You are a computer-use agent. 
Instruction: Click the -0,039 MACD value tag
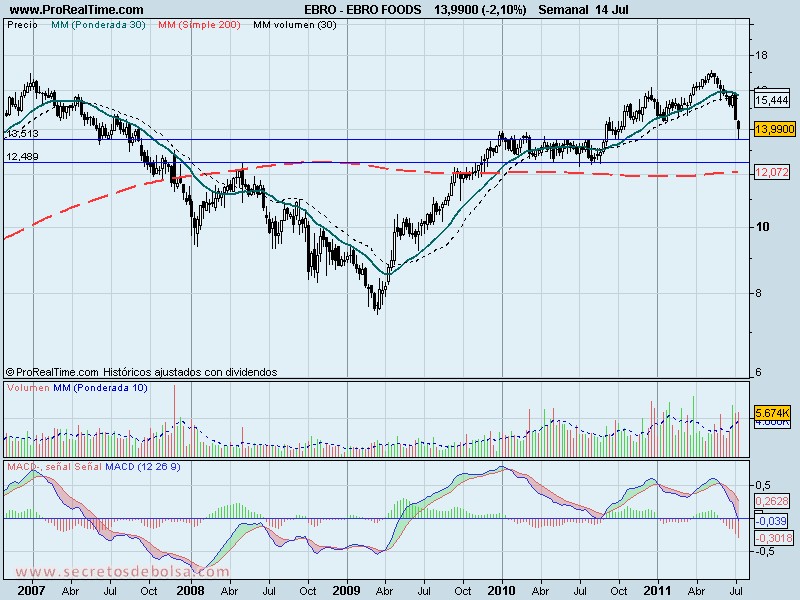pyautogui.click(x=770, y=521)
